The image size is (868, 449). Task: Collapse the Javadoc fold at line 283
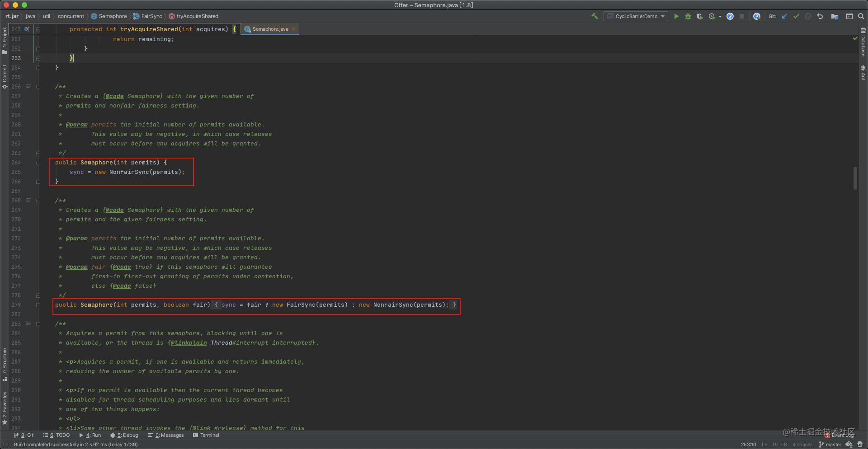tap(38, 324)
